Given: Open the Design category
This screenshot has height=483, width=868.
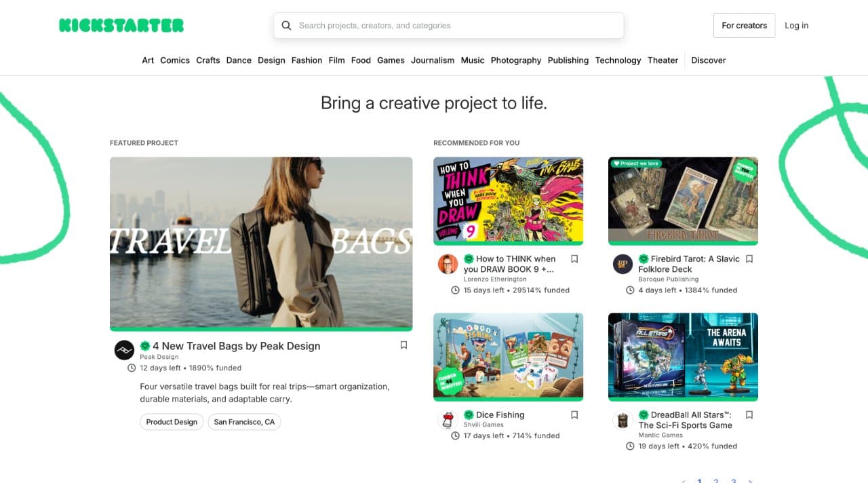Looking at the screenshot, I should 271,60.
